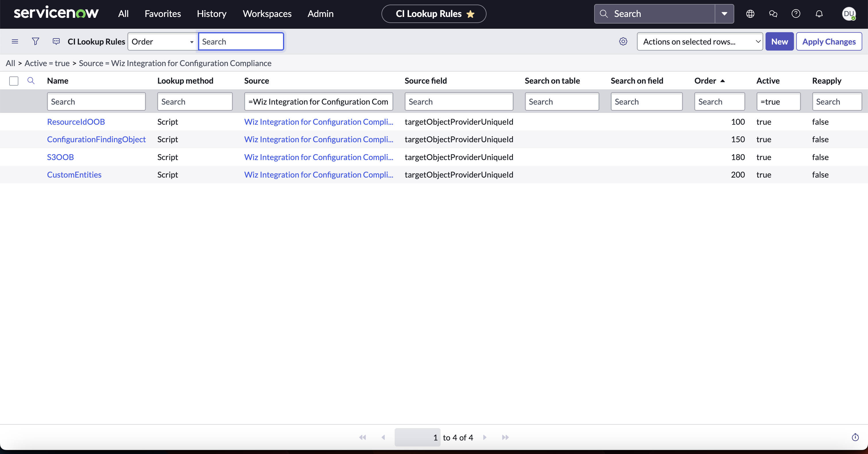The image size is (868, 454).
Task: Open the activity stream icon
Action: click(x=56, y=41)
